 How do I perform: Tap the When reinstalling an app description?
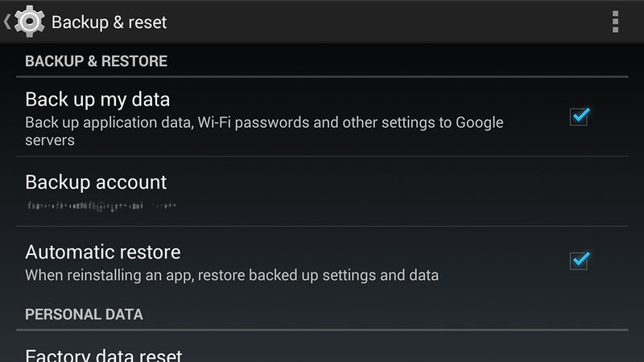pyautogui.click(x=232, y=275)
